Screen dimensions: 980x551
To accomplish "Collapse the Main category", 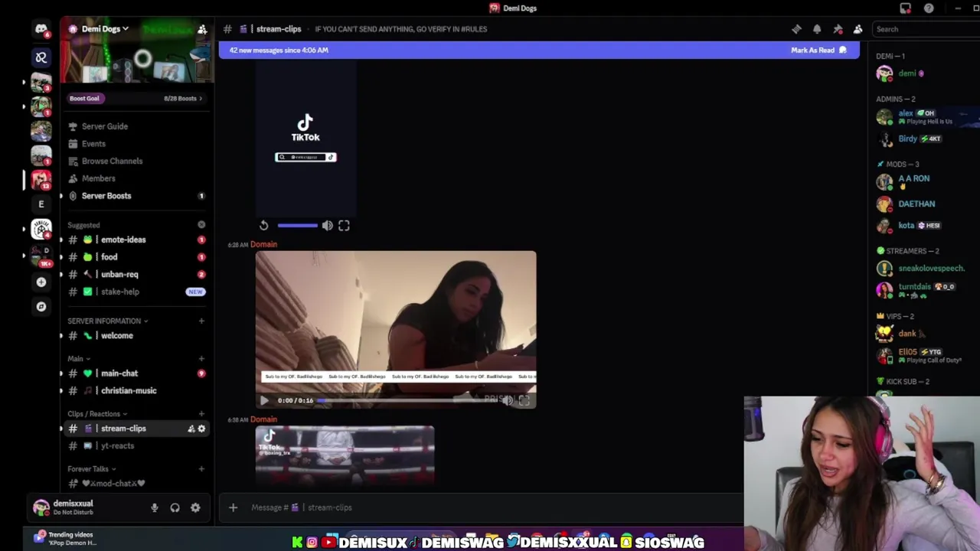I will coord(78,358).
